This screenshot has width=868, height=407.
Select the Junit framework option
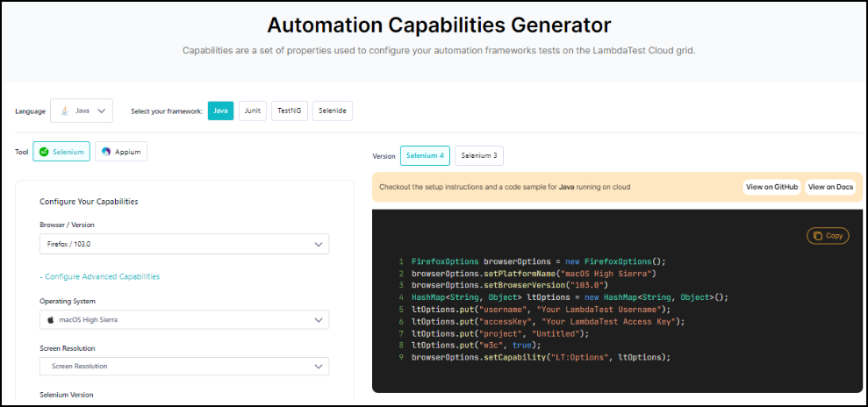253,111
